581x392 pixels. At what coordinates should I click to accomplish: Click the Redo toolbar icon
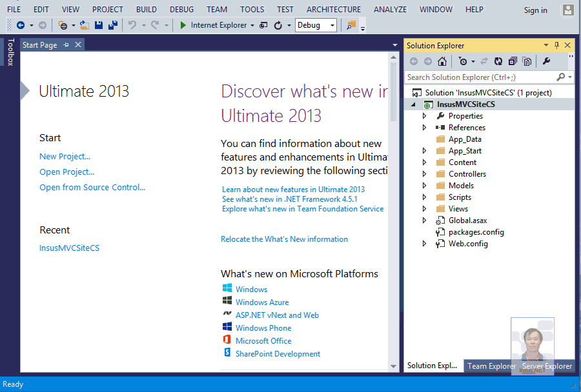(155, 25)
